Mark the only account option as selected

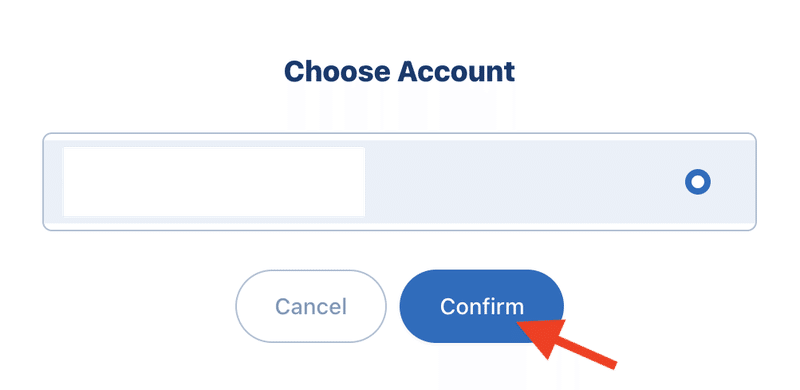tap(697, 182)
